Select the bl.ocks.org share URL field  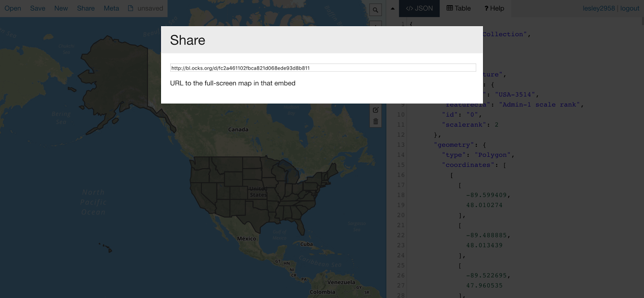[x=323, y=68]
